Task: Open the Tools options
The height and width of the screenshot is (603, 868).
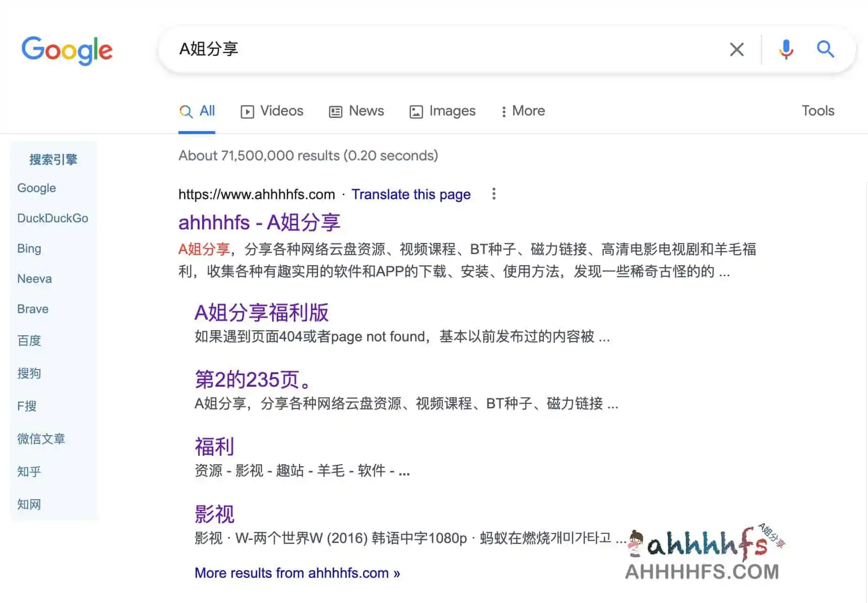Action: tap(818, 111)
